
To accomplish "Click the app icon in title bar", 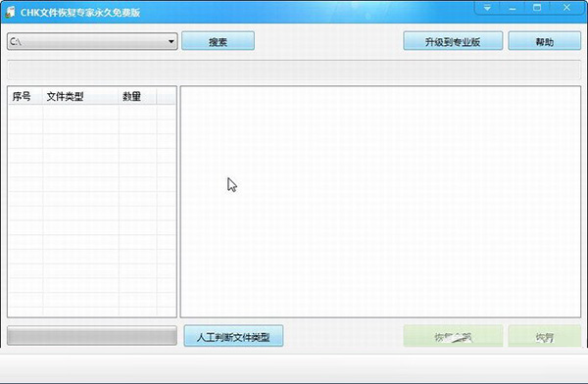I will (x=11, y=12).
